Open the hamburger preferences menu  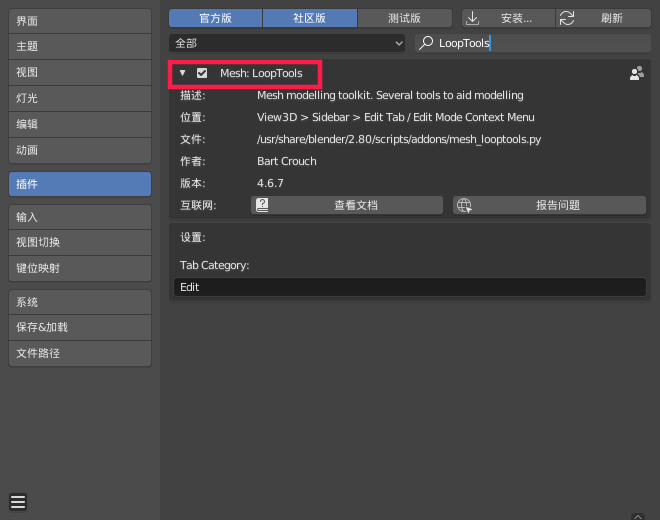tap(18, 502)
